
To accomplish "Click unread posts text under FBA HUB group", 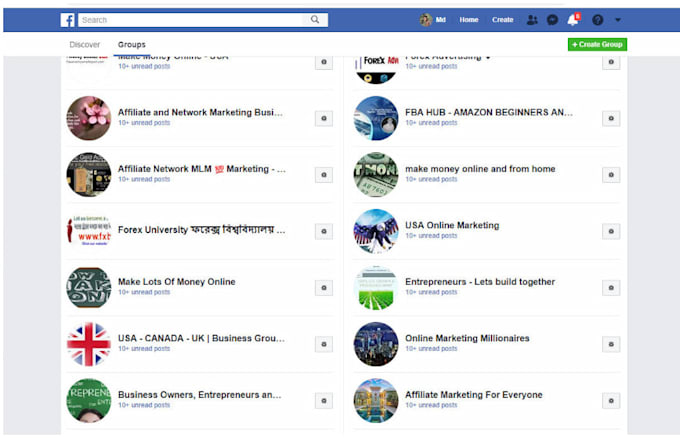I will [x=431, y=123].
